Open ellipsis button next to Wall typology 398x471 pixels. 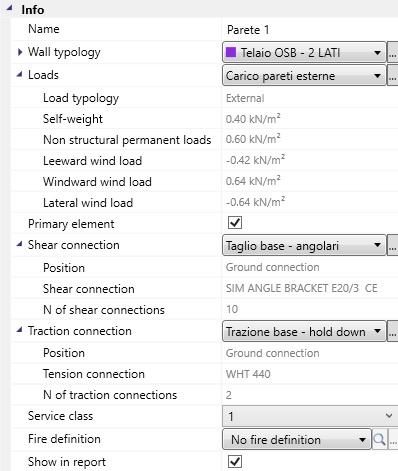coord(393,53)
